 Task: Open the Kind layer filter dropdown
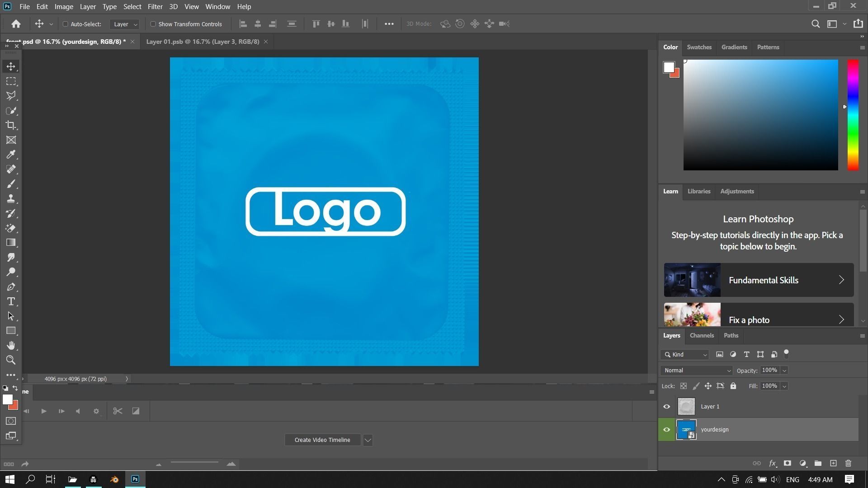pyautogui.click(x=685, y=355)
